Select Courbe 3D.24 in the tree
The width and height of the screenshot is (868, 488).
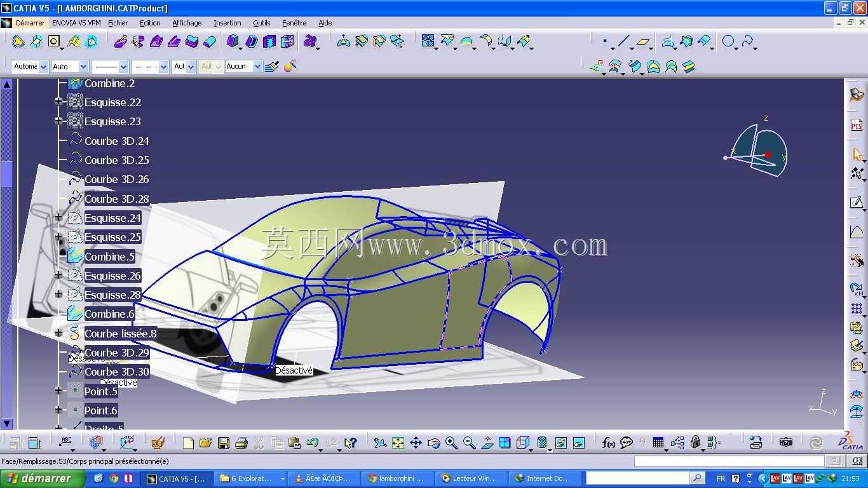(116, 140)
